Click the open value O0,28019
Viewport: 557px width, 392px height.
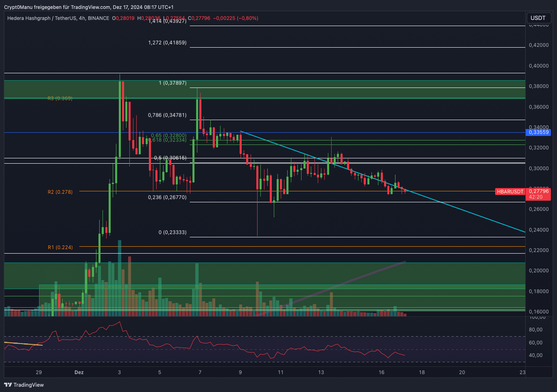click(124, 18)
